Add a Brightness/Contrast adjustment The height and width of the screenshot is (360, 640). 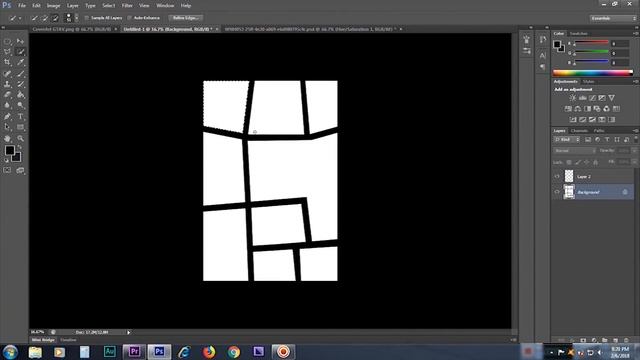tap(573, 98)
